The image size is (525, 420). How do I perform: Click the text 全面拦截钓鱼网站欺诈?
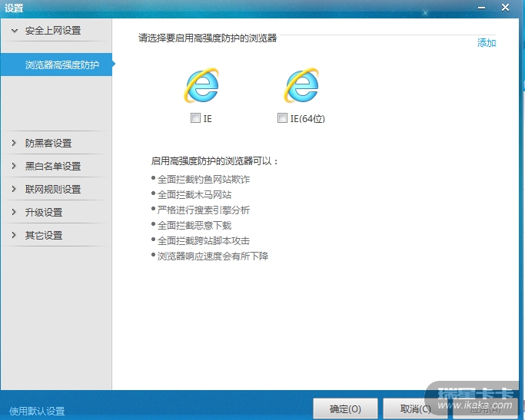coord(204,180)
